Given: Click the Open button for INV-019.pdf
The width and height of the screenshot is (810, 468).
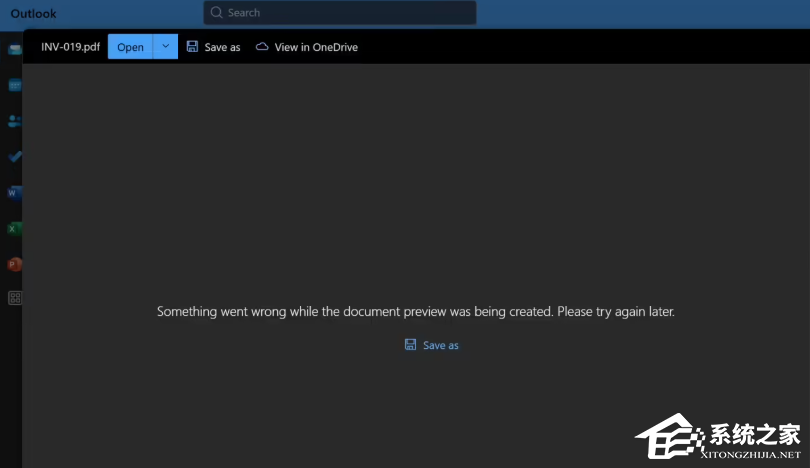Looking at the screenshot, I should click(x=130, y=47).
